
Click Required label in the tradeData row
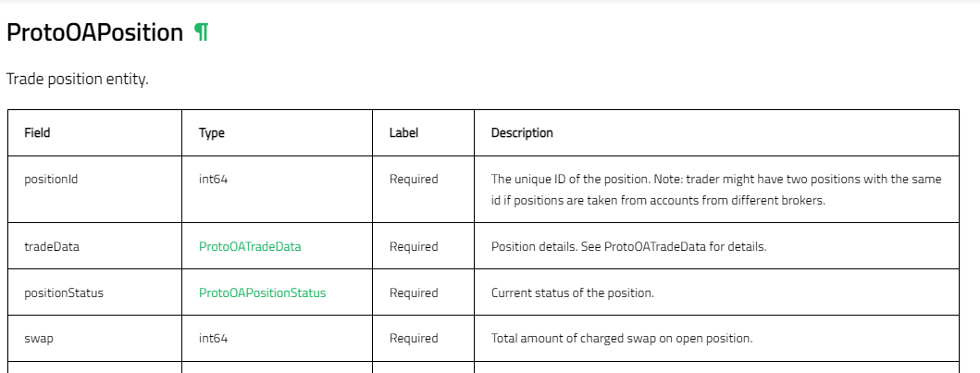414,247
